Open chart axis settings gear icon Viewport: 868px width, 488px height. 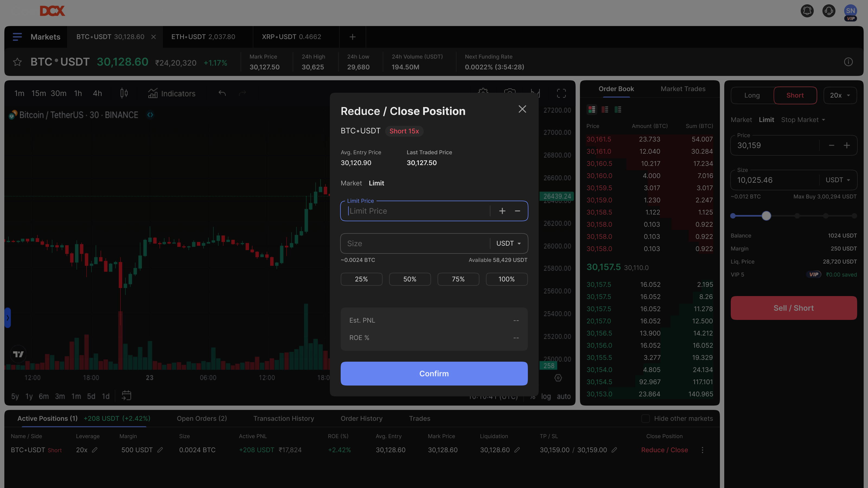(x=558, y=378)
